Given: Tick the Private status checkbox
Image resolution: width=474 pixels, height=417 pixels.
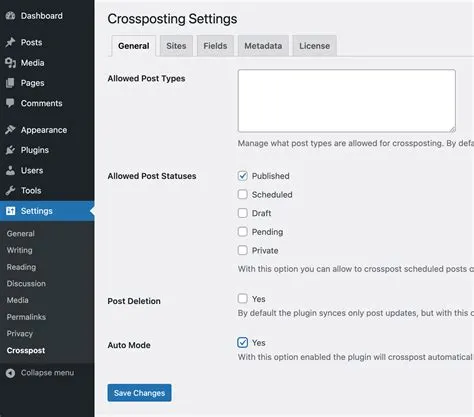Looking at the screenshot, I should (243, 250).
